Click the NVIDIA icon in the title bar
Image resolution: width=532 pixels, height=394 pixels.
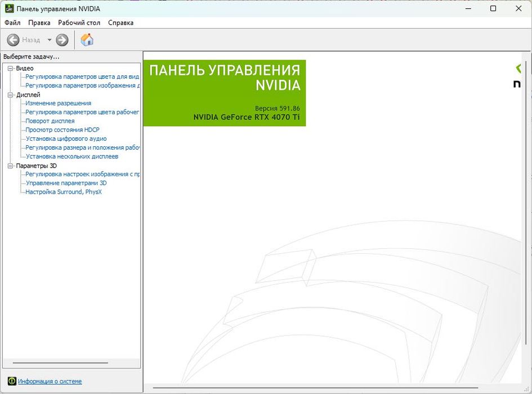pos(9,8)
